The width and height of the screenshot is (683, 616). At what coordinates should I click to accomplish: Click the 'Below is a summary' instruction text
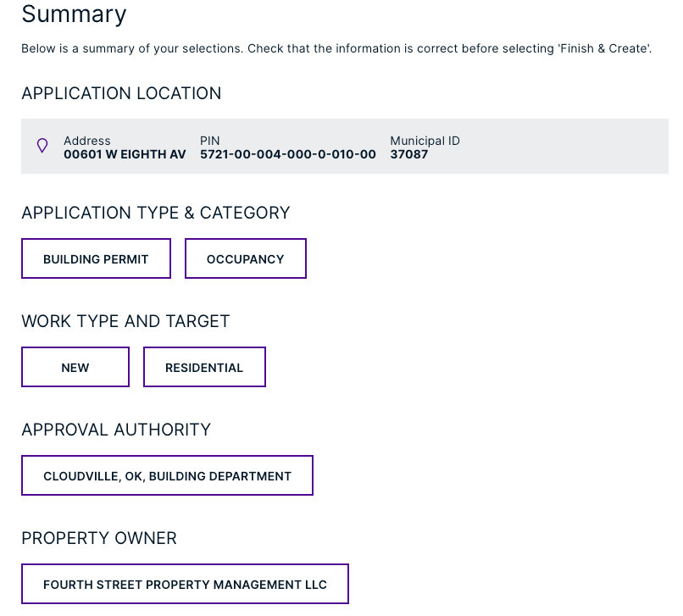pyautogui.click(x=336, y=48)
